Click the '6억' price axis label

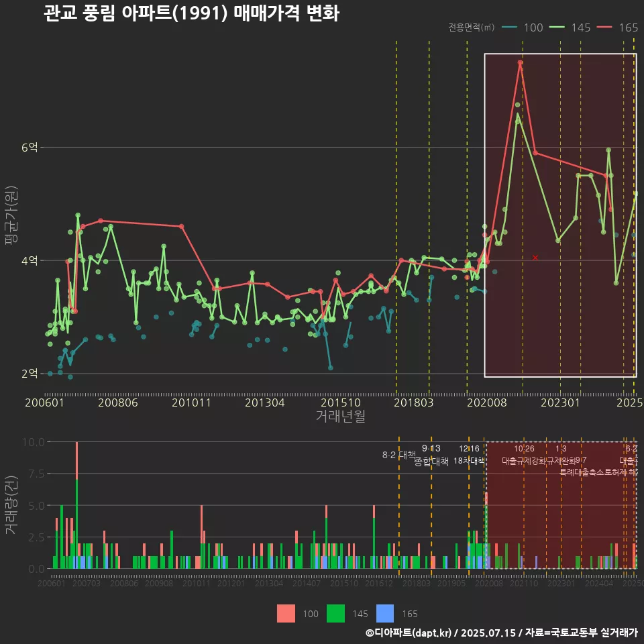(x=30, y=147)
